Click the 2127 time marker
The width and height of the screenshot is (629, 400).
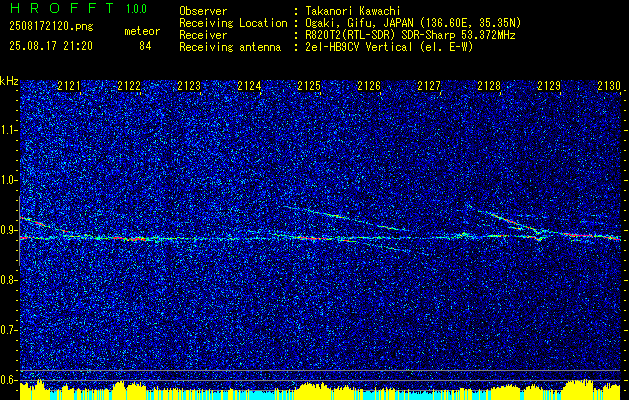pyautogui.click(x=429, y=86)
